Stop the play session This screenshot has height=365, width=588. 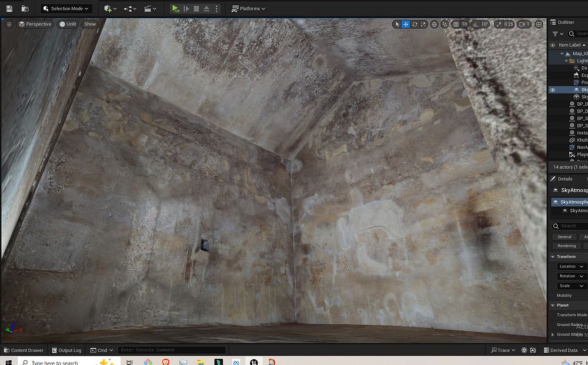(196, 9)
